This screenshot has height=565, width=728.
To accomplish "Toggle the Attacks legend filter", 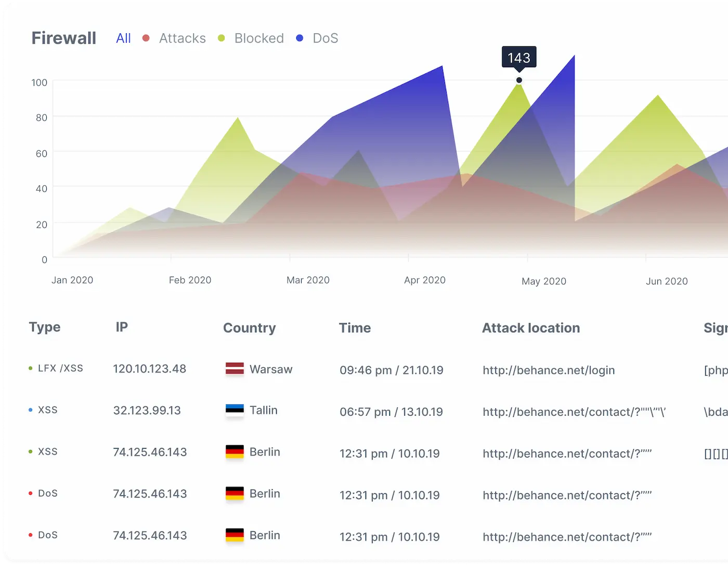I will coord(182,38).
